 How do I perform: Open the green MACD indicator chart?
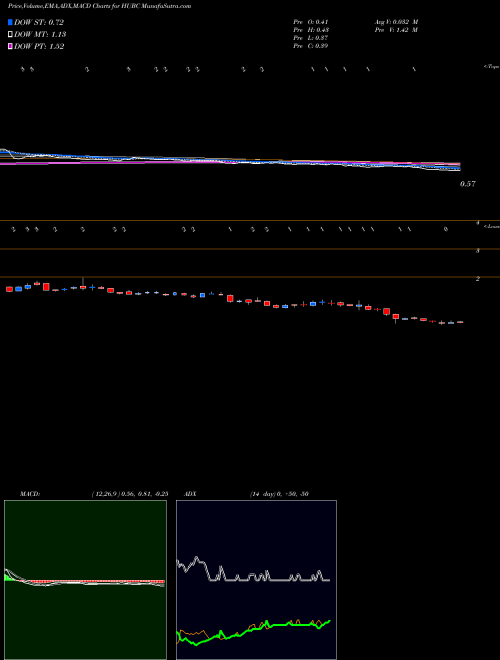(85, 580)
